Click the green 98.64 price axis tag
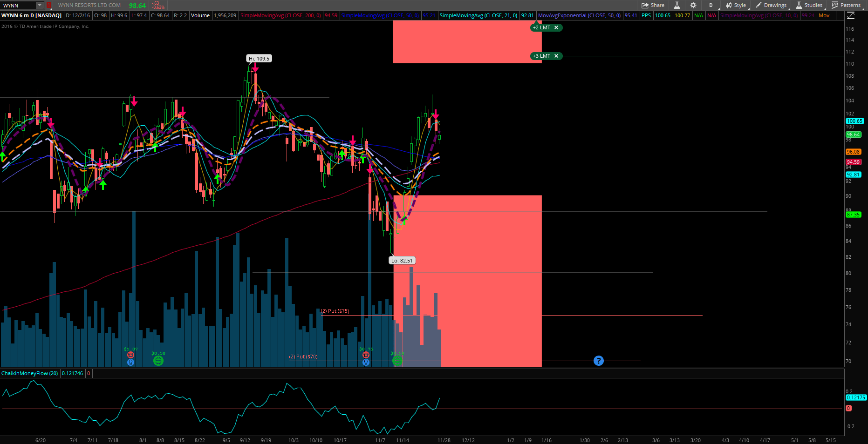This screenshot has height=444, width=868. (853, 135)
